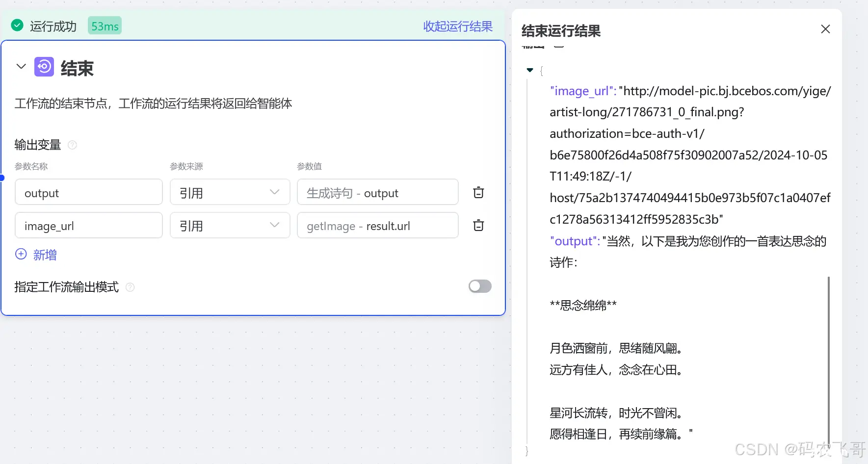Screen dimensions: 868x464
Task: Click 收起运行结果 link
Action: [458, 26]
